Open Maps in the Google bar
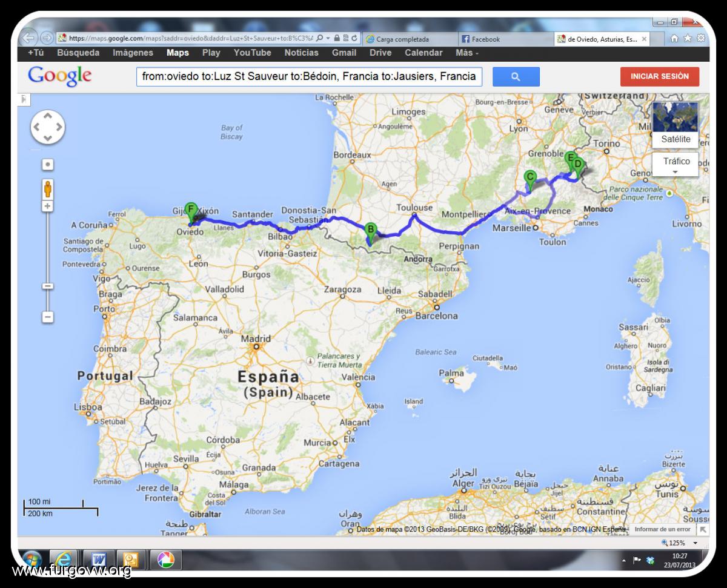Image resolution: width=727 pixels, height=588 pixels. 178,53
